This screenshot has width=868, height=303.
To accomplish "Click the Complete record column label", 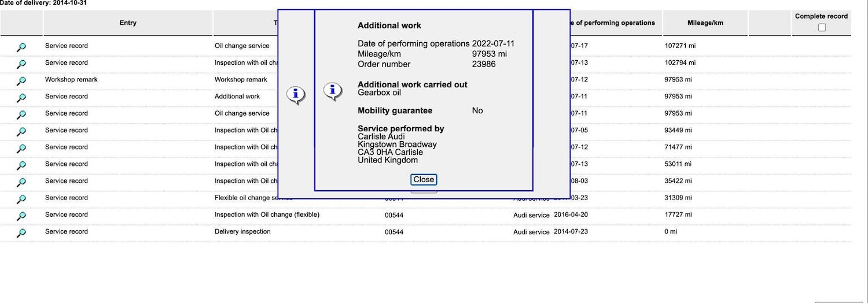I will tap(821, 16).
